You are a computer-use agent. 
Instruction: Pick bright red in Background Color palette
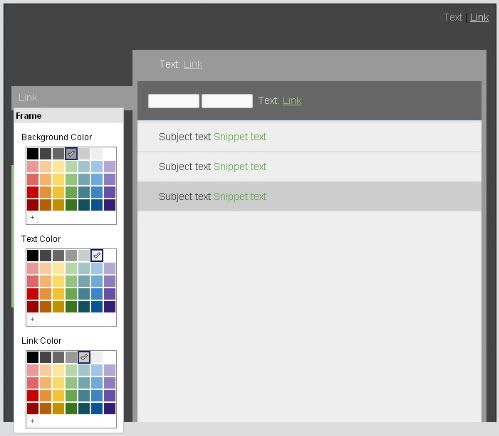point(33,192)
